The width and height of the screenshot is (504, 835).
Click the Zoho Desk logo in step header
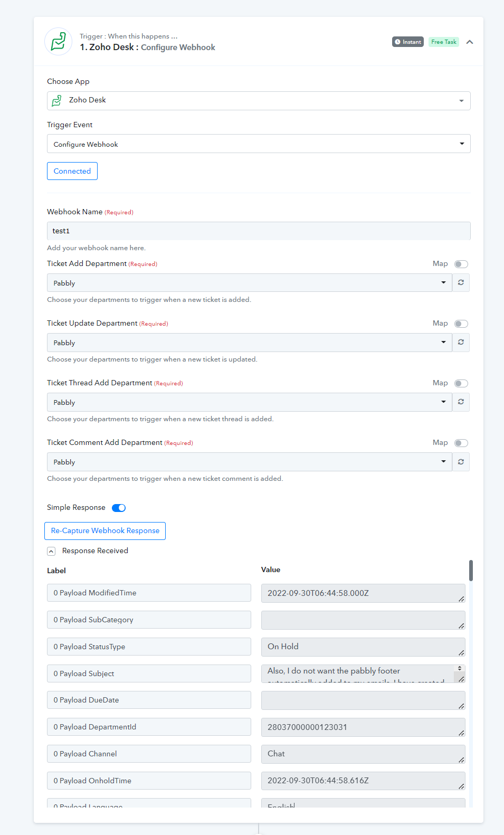[x=59, y=42]
